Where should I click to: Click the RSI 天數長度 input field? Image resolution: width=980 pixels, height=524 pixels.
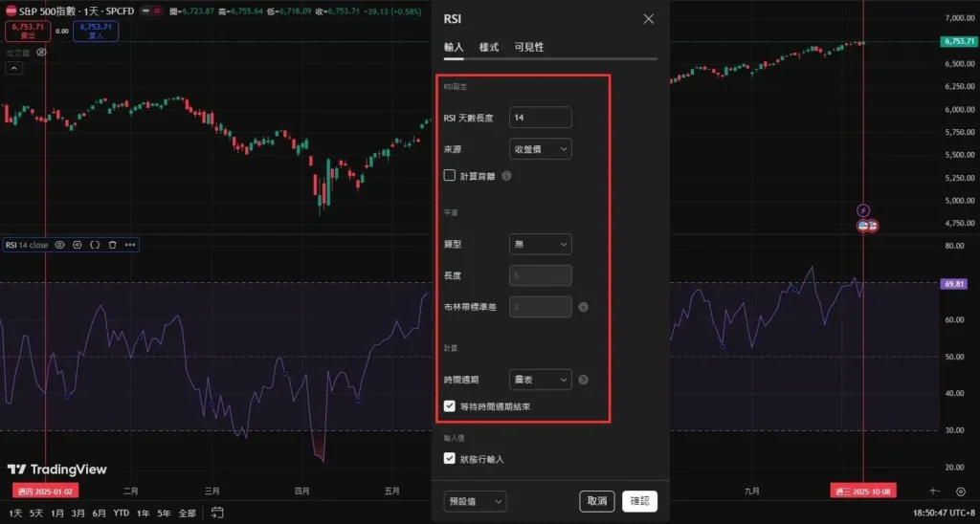[540, 118]
